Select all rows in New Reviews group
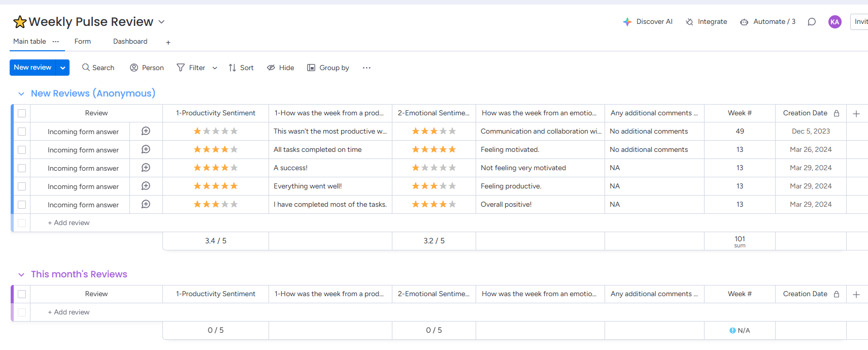 (x=22, y=113)
